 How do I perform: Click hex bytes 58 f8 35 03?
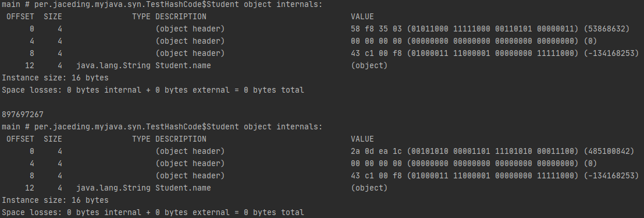click(x=376, y=29)
